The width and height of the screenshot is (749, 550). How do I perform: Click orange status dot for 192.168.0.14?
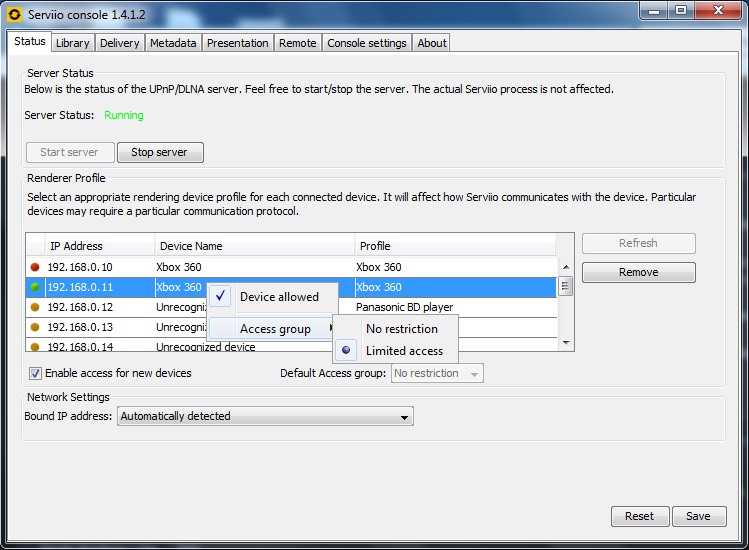click(35, 347)
